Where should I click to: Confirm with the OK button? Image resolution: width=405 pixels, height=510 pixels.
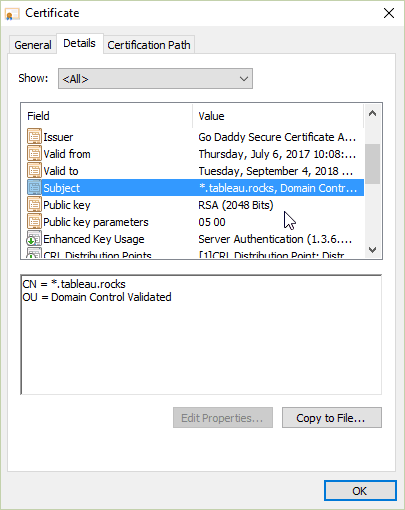coord(360,491)
